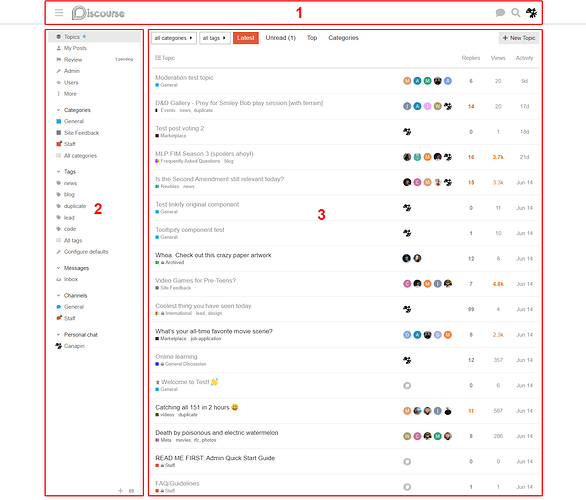The width and height of the screenshot is (586, 500).
Task: Open the Moderation test topic
Action: (x=184, y=77)
